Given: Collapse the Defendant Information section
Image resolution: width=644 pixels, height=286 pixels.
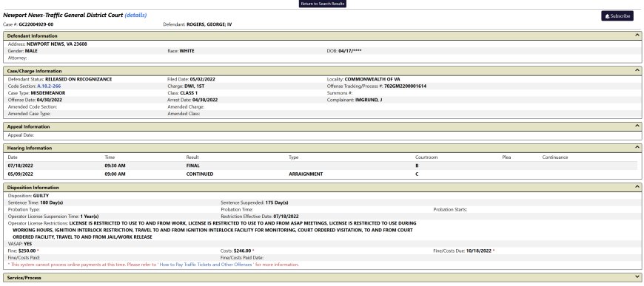Looking at the screenshot, I should pos(637,35).
